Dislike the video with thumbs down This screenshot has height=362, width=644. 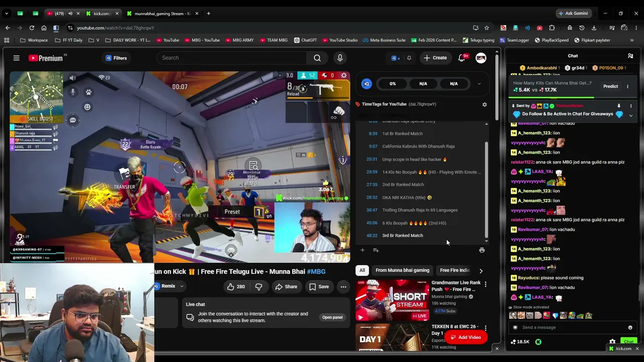[x=259, y=287]
